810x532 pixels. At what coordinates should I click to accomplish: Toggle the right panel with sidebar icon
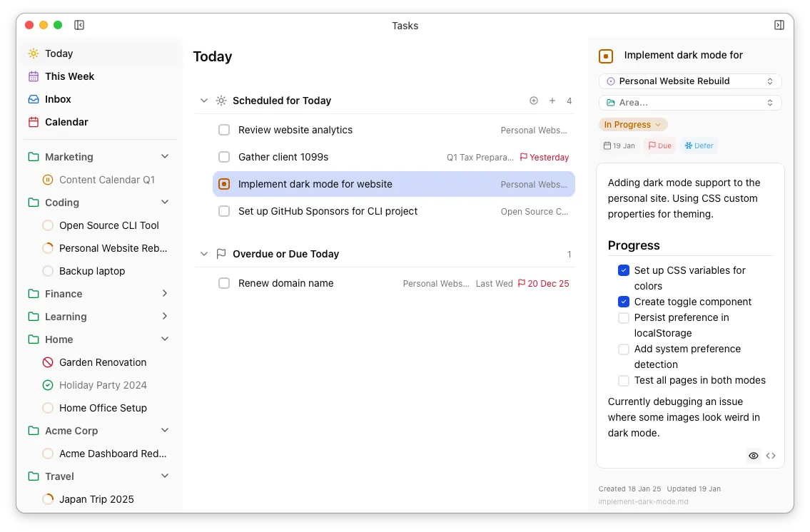779,24
